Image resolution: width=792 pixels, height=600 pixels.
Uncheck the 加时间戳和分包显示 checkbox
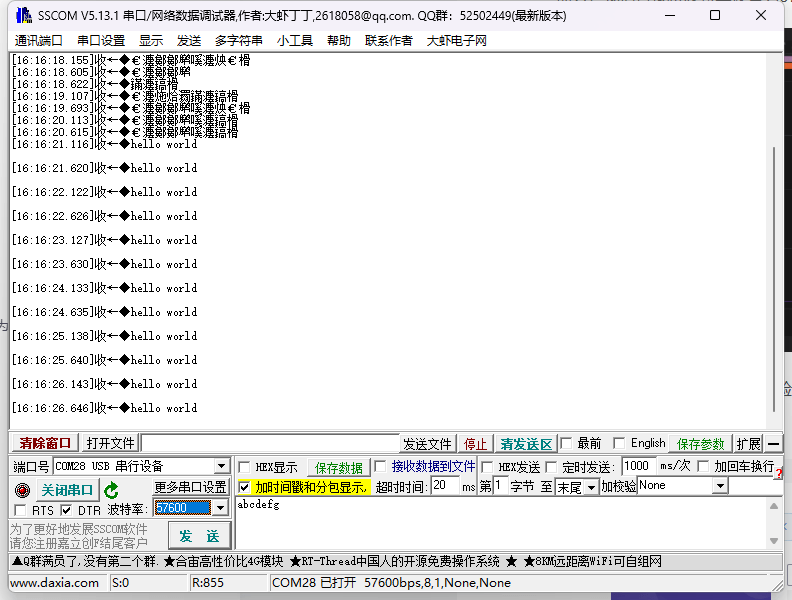point(244,487)
